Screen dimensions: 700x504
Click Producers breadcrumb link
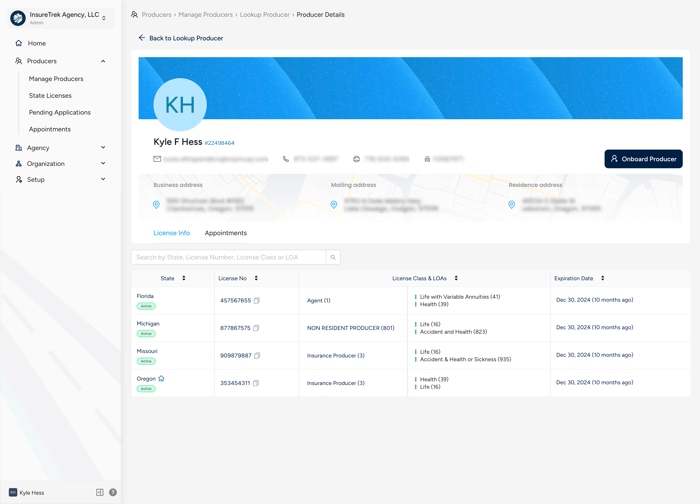[156, 15]
